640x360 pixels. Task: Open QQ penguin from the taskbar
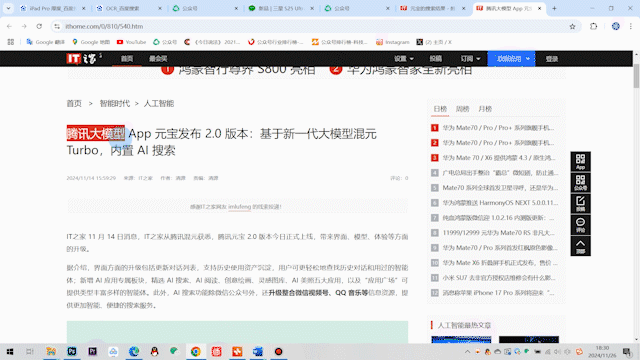click(x=154, y=351)
